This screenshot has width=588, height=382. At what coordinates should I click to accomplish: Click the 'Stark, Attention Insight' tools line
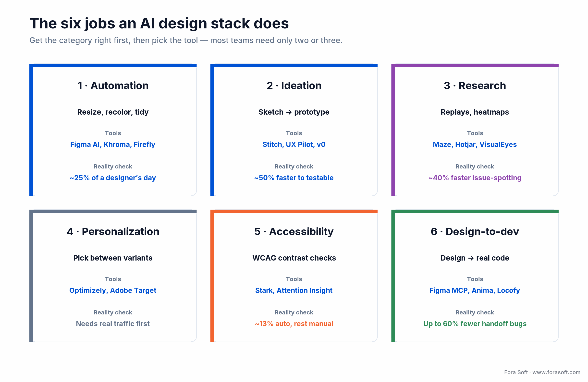(x=294, y=290)
